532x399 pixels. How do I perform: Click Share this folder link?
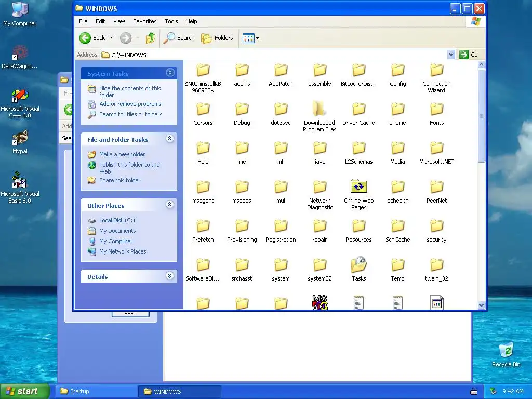[x=120, y=180]
